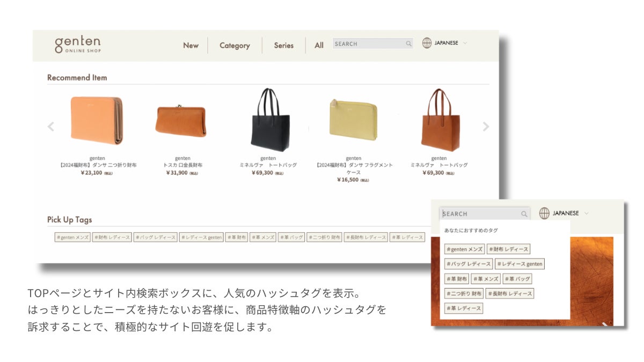The width and height of the screenshot is (644, 362).
Task: Click the Pick Up Tags heading
Action: tap(69, 220)
